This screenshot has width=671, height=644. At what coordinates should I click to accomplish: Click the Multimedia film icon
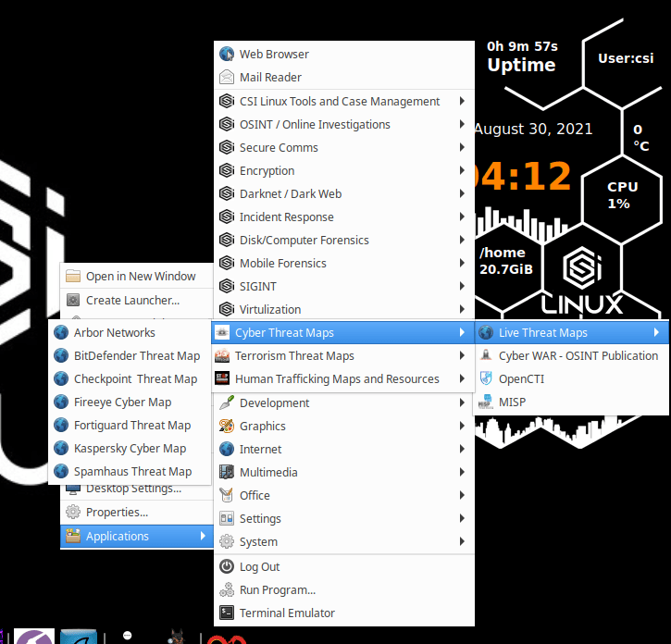click(227, 472)
